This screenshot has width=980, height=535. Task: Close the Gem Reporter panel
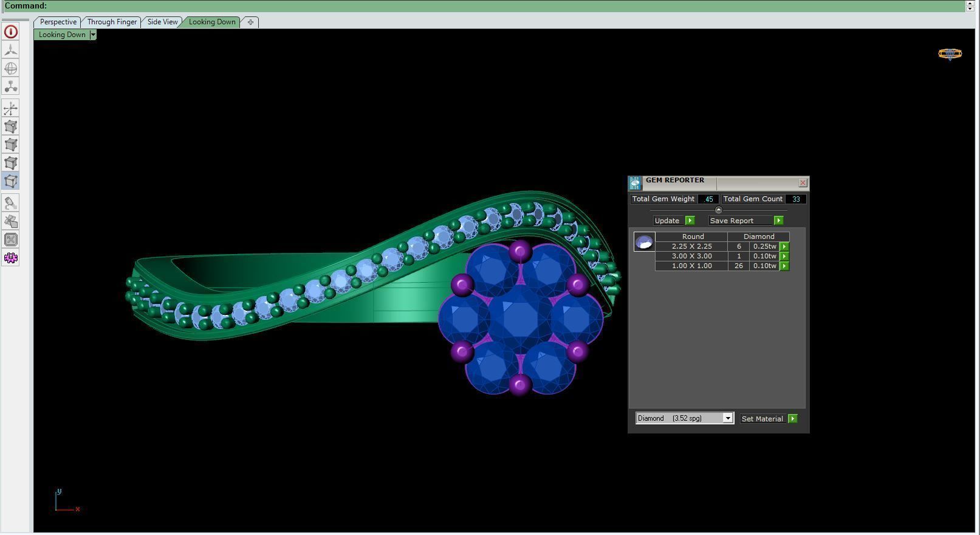coord(803,183)
